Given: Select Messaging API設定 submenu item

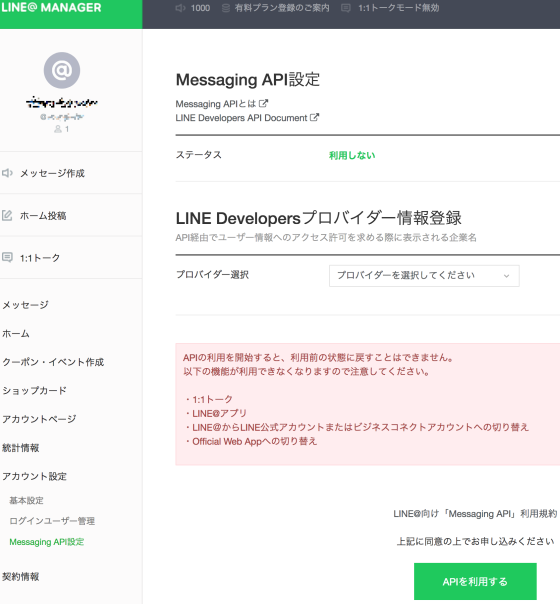Looking at the screenshot, I should point(47,542).
